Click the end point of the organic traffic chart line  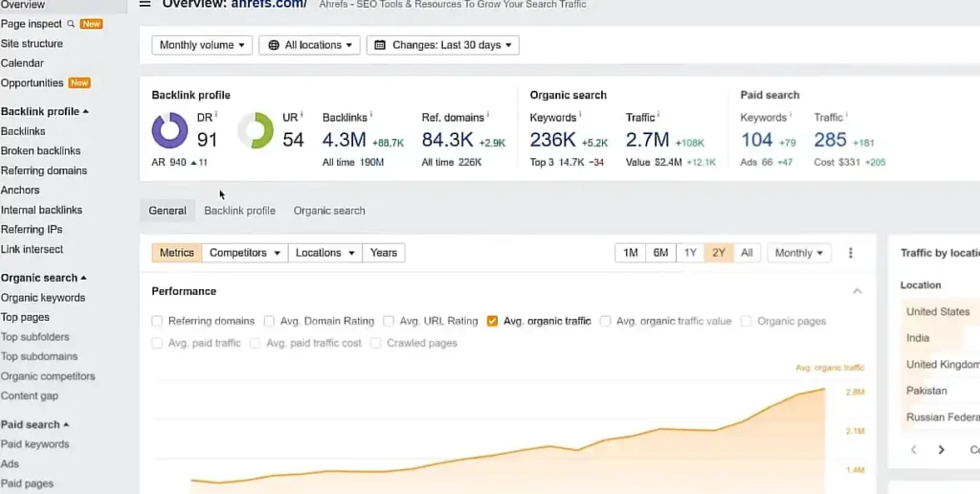pos(824,389)
